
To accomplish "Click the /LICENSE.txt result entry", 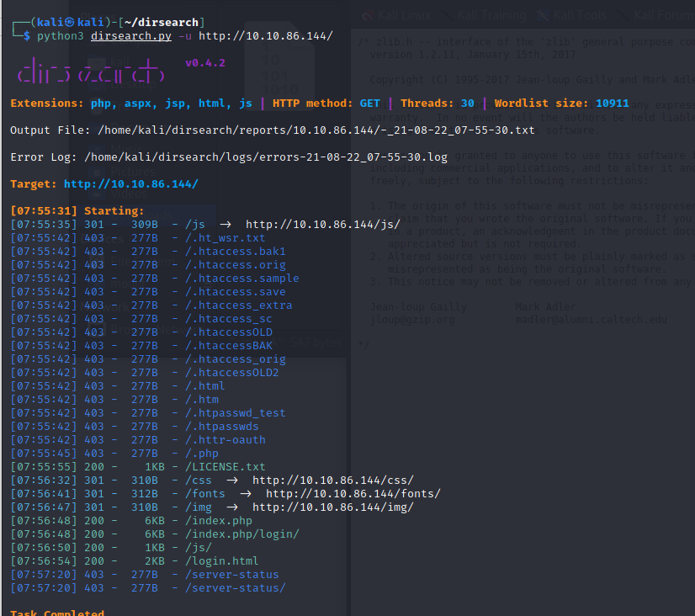I will tap(225, 467).
